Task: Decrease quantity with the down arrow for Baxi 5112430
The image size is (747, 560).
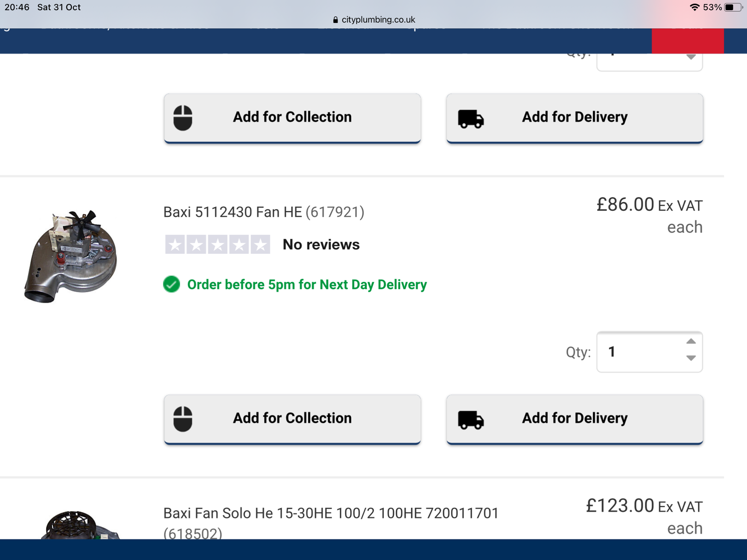Action: [x=691, y=358]
